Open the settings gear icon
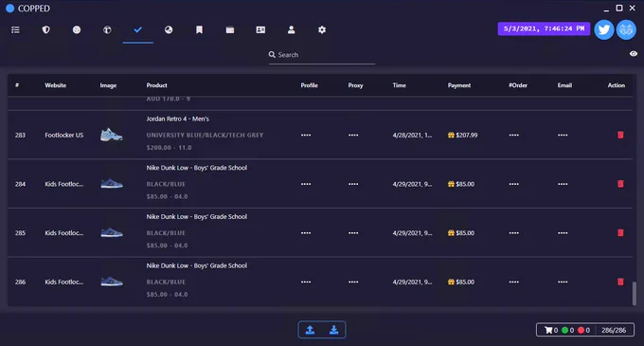This screenshot has height=346, width=644. [322, 29]
